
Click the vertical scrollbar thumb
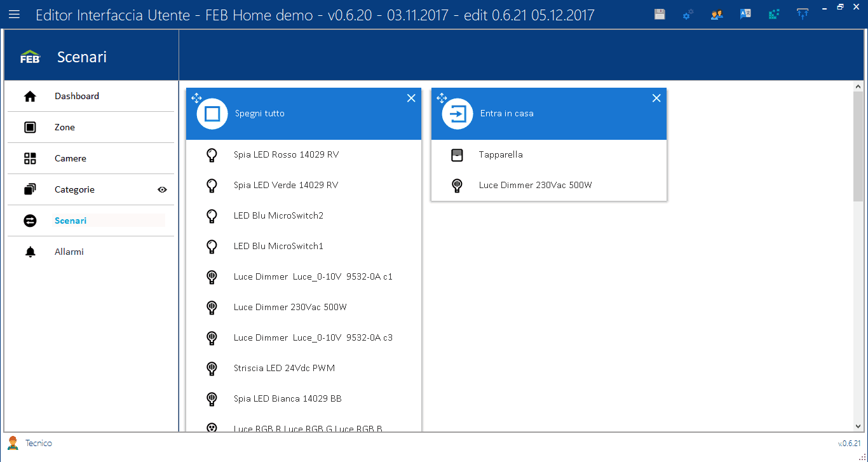point(858,147)
